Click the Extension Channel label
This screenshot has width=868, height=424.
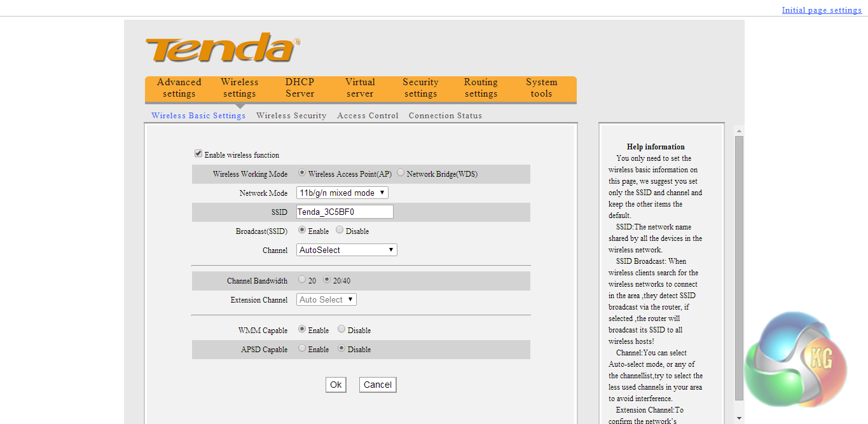point(259,300)
